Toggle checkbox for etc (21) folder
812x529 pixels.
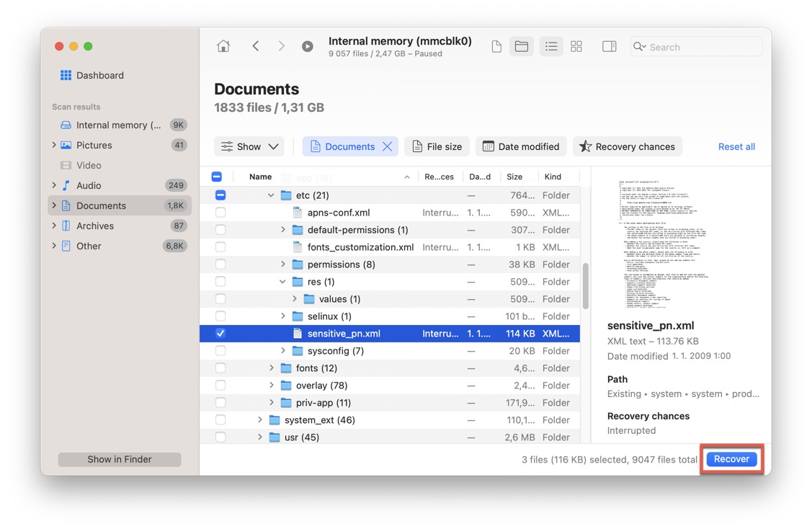coord(220,195)
